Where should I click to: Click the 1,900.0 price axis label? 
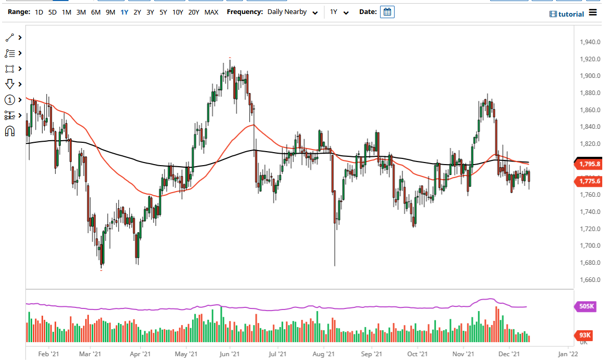point(590,76)
